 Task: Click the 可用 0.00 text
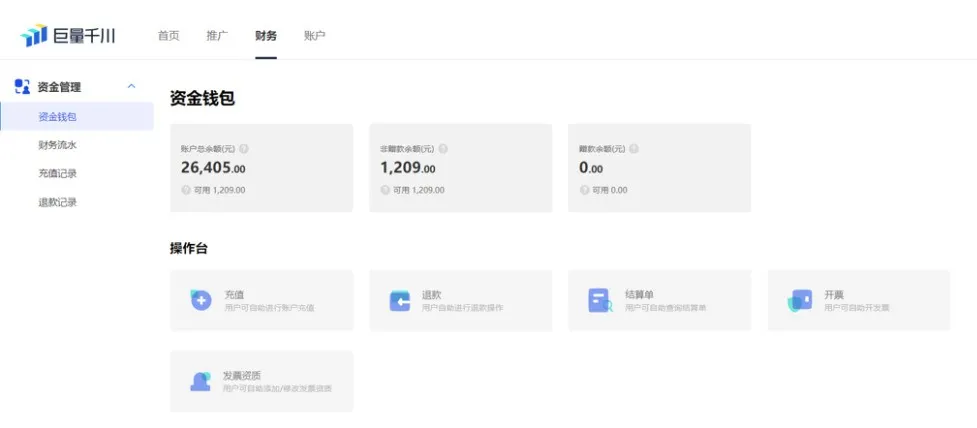coord(610,190)
